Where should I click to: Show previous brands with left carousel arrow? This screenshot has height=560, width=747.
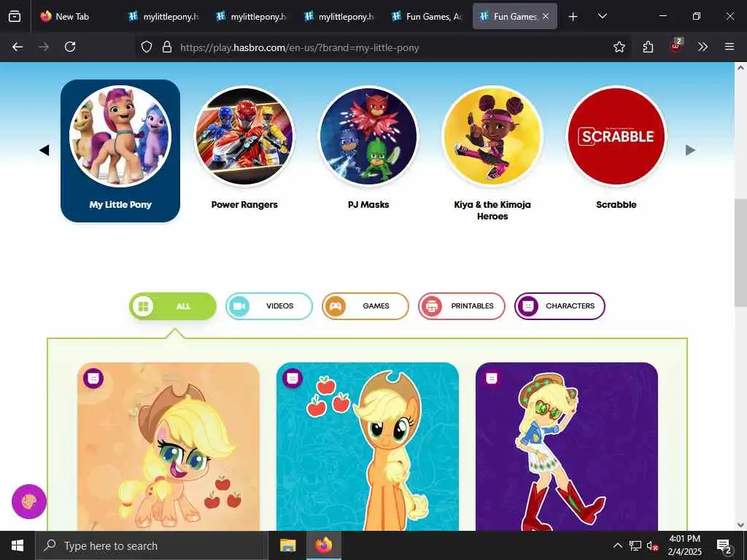44,150
